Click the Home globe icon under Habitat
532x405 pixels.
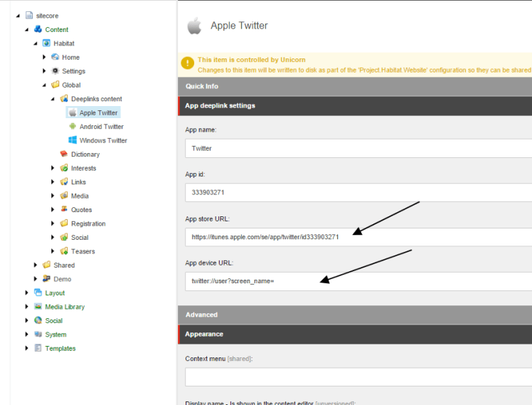click(x=55, y=58)
